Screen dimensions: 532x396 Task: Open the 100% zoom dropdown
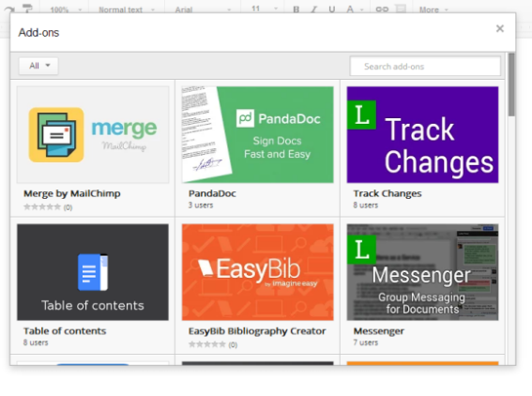(66, 9)
